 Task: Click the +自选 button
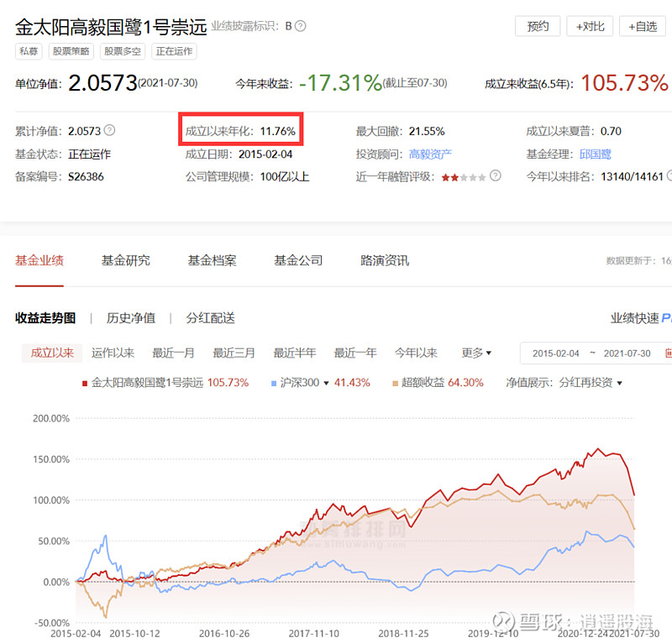[x=643, y=26]
